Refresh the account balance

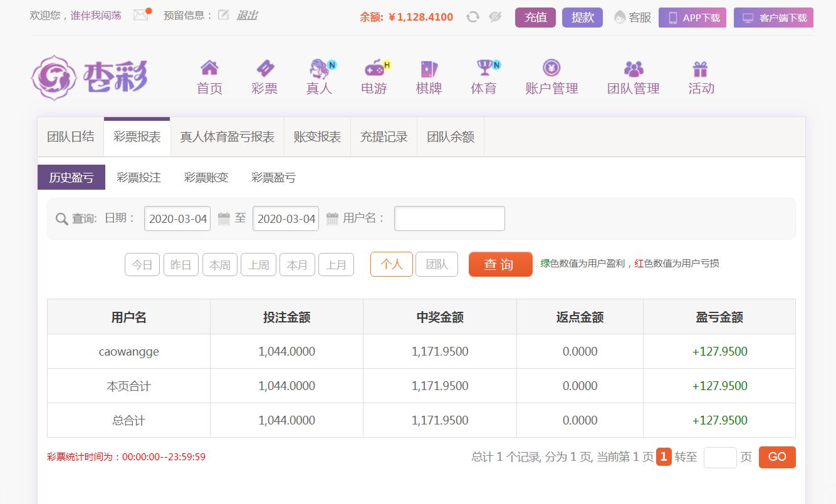[x=473, y=17]
